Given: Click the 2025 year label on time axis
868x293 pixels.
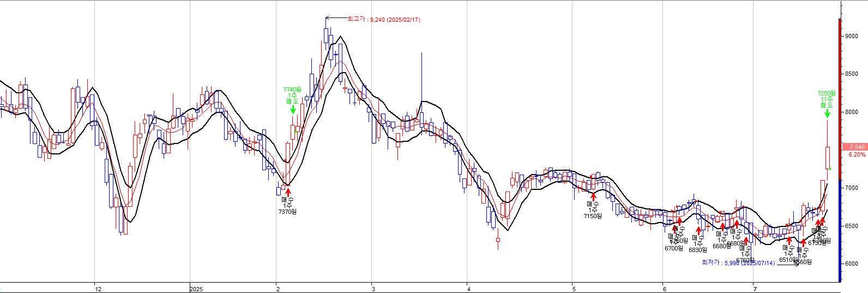Looking at the screenshot, I should (x=196, y=289).
